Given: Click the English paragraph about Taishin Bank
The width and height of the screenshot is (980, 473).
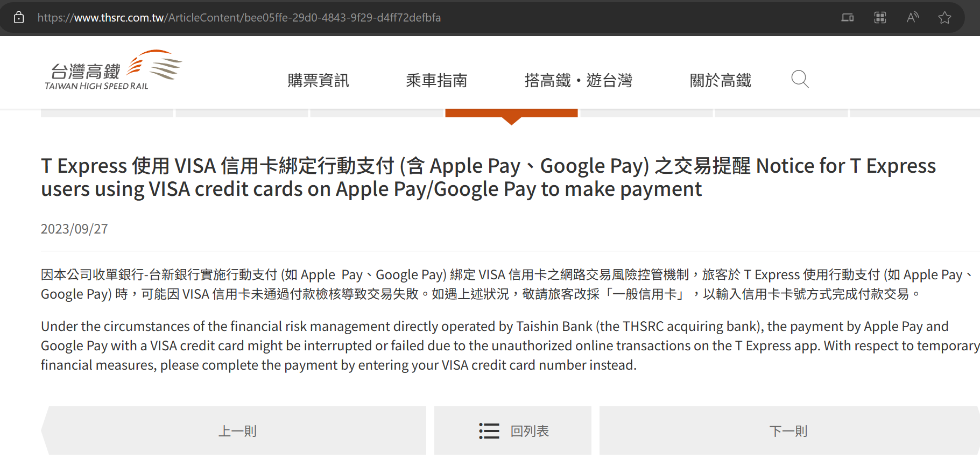Looking at the screenshot, I should click(x=510, y=345).
